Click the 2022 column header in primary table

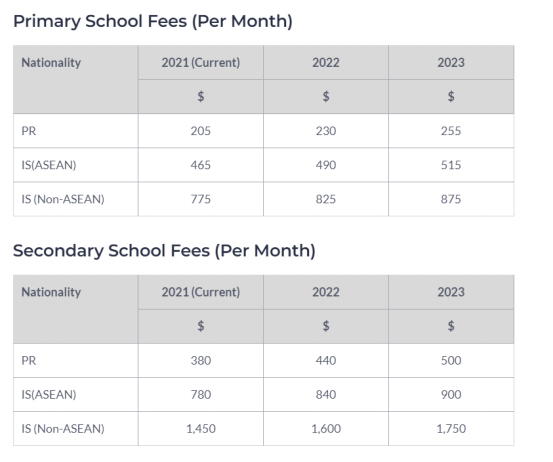click(x=326, y=62)
